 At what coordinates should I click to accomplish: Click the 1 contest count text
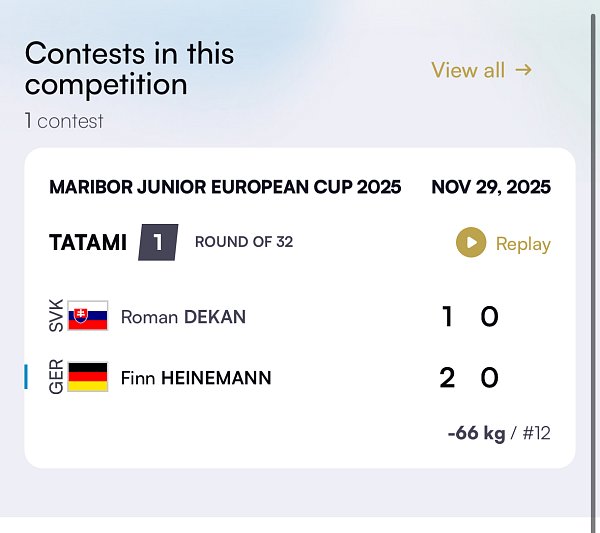click(x=64, y=122)
